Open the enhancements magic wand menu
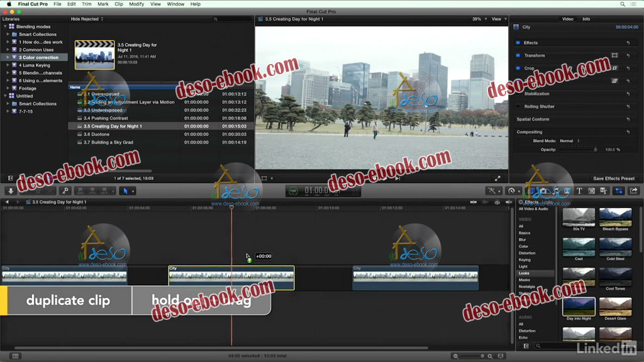Viewport: 644px width, 362px height. point(492,190)
